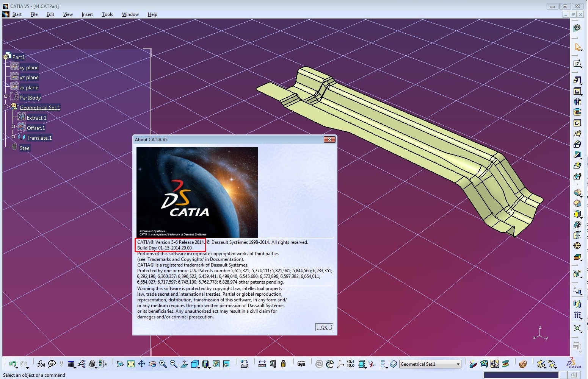The width and height of the screenshot is (588, 379).
Task: Open the Window menu
Action: tap(130, 14)
